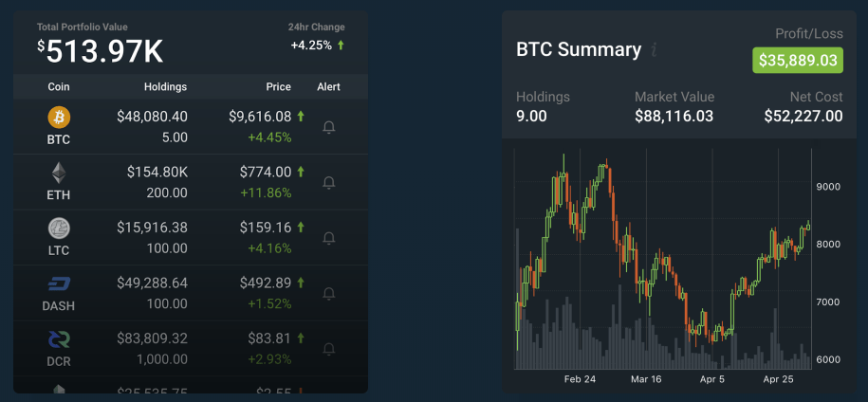
Task: Click the DASH price $492.89
Action: (266, 283)
